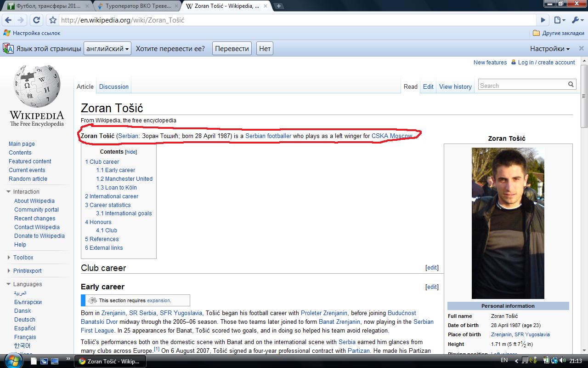Screen dimensions: 588x368
Task: Open translation settings dropdown (Настройки)
Action: click(x=549, y=49)
